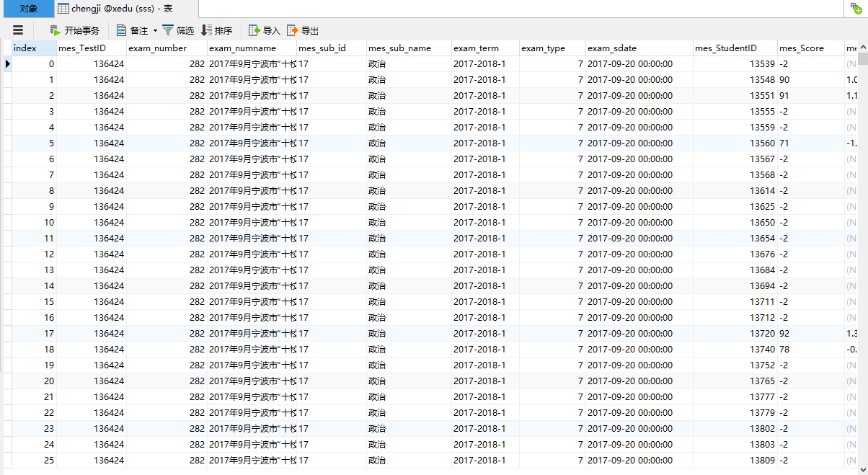Screen dimensions: 868x475
Task: Select row with index 5
Action: [34, 143]
